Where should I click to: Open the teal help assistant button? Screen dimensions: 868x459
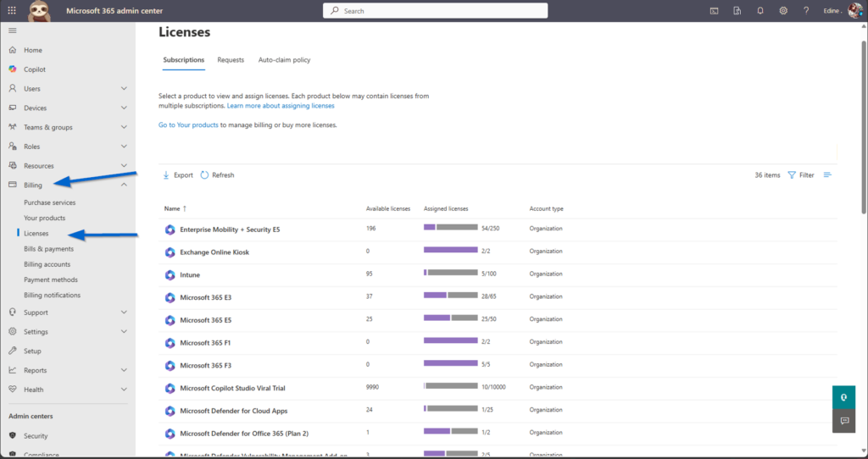[843, 397]
